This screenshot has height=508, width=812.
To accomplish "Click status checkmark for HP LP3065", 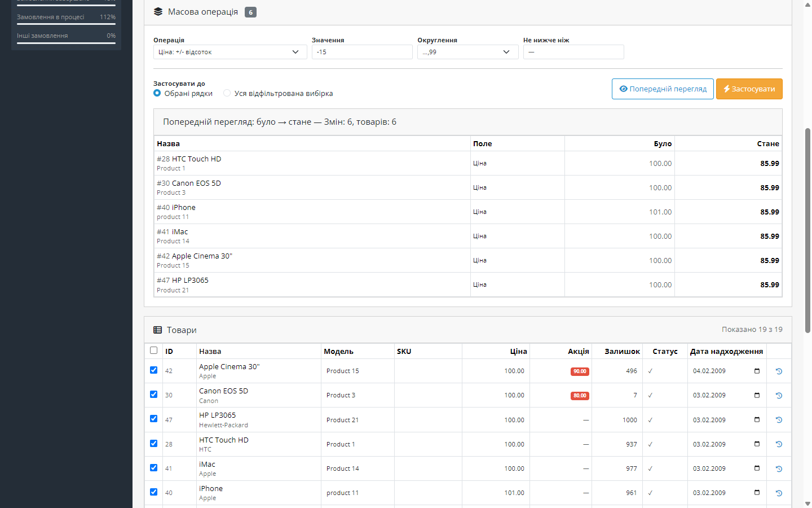I will coord(650,420).
